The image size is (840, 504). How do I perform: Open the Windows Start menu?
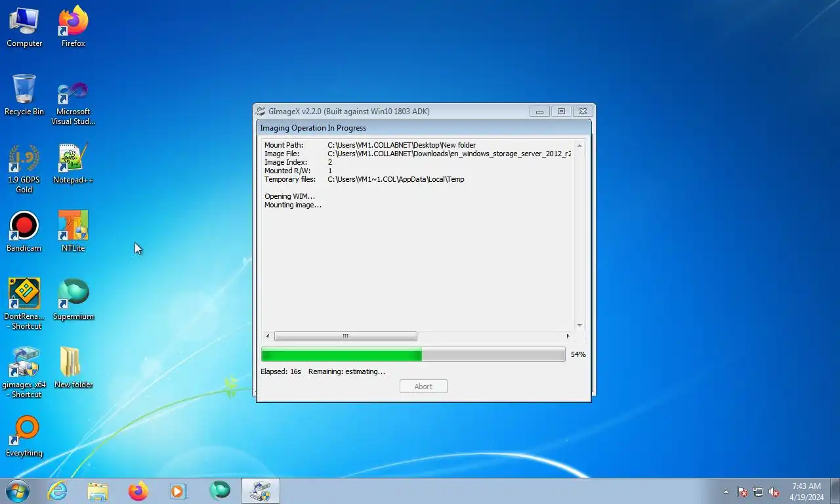pyautogui.click(x=18, y=491)
